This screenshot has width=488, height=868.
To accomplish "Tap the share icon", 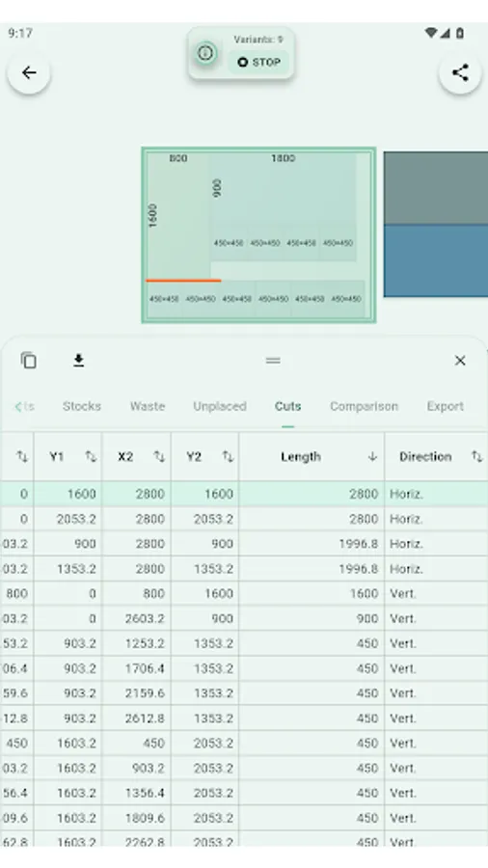I will point(460,72).
